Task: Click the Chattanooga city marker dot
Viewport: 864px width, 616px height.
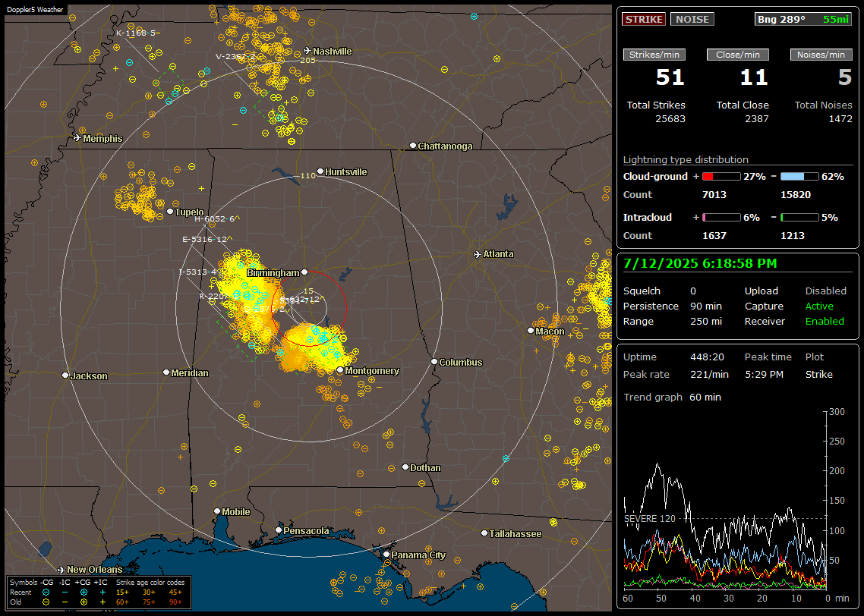Action: point(413,146)
